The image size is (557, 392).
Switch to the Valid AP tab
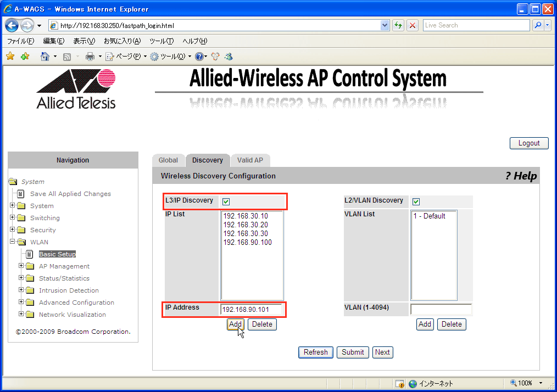(x=250, y=160)
